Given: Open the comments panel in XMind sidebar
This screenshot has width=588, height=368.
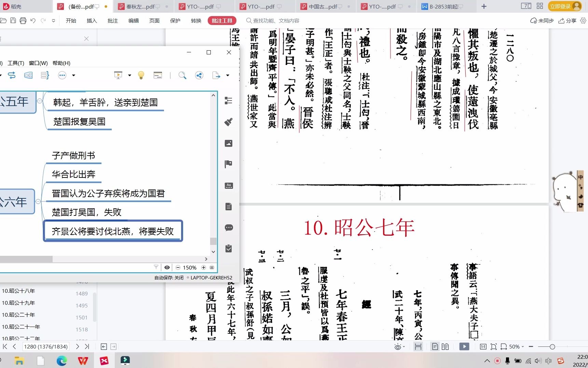Looking at the screenshot, I should (x=229, y=227).
